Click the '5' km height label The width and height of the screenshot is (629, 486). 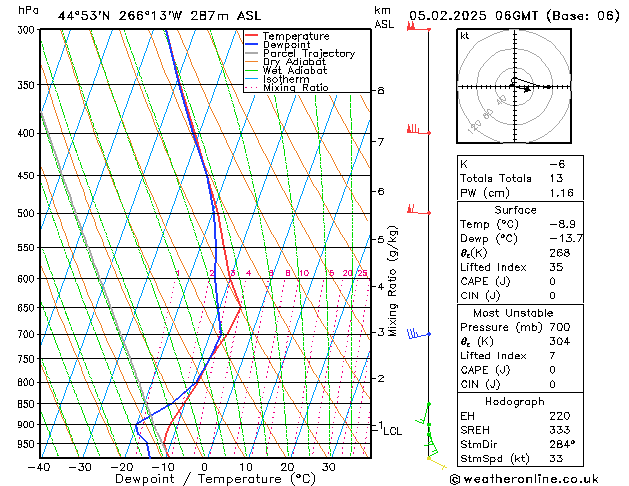click(381, 239)
